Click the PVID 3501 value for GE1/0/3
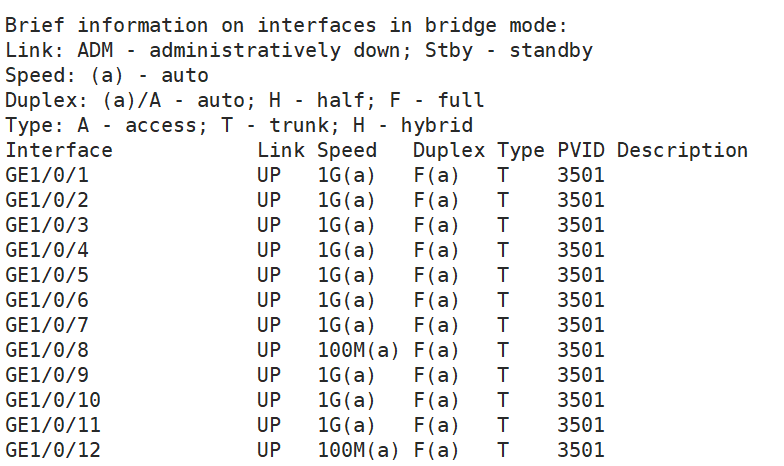 pos(581,225)
